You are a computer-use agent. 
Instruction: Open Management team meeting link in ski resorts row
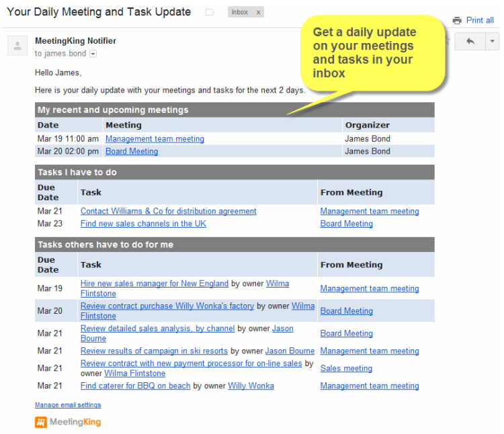pyautogui.click(x=370, y=351)
